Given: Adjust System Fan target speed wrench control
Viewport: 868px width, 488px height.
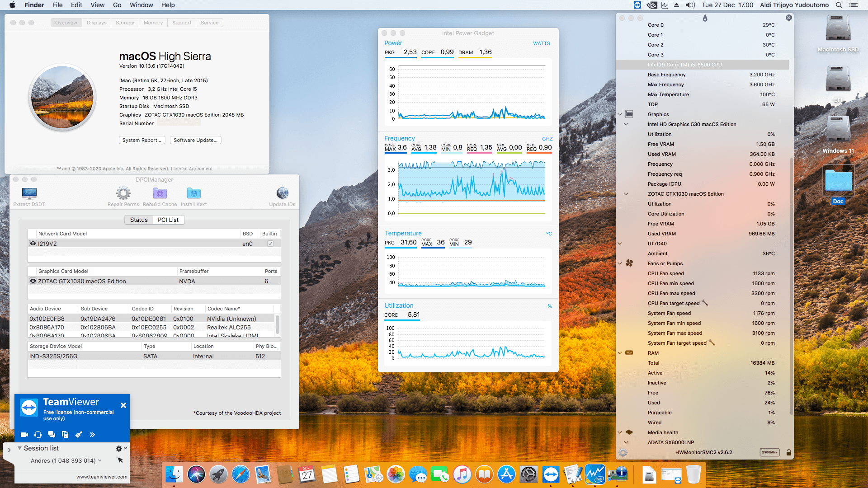Looking at the screenshot, I should 712,343.
